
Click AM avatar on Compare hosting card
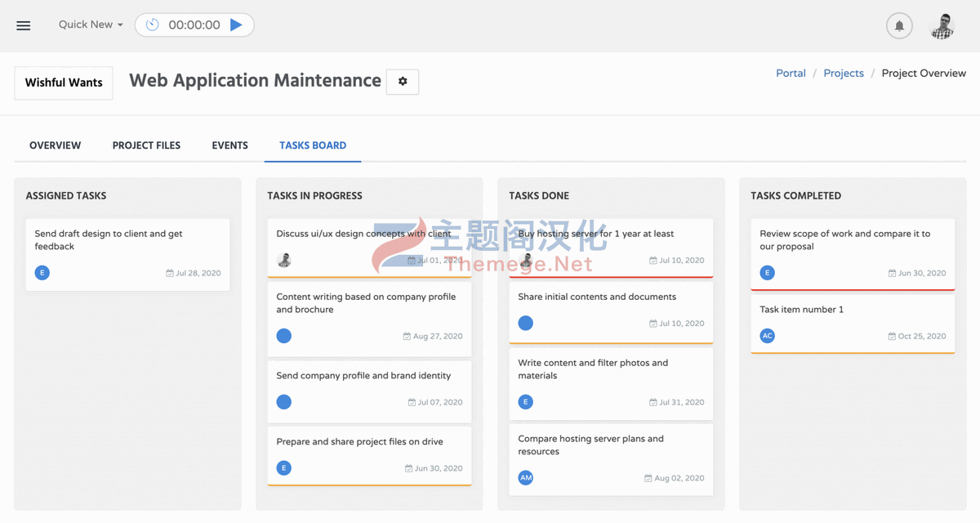point(526,478)
